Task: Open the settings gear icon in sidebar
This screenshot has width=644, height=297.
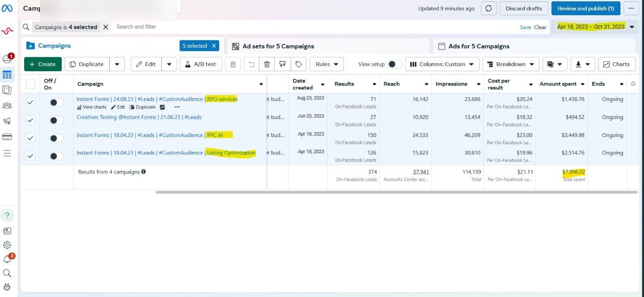Action: [x=7, y=245]
